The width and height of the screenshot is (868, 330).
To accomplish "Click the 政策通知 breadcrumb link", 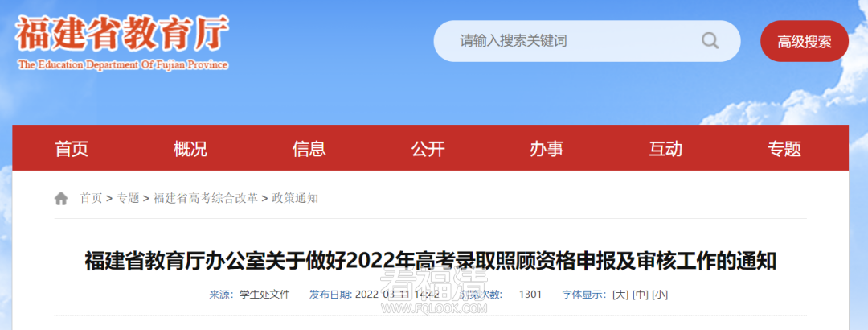I will tap(295, 199).
